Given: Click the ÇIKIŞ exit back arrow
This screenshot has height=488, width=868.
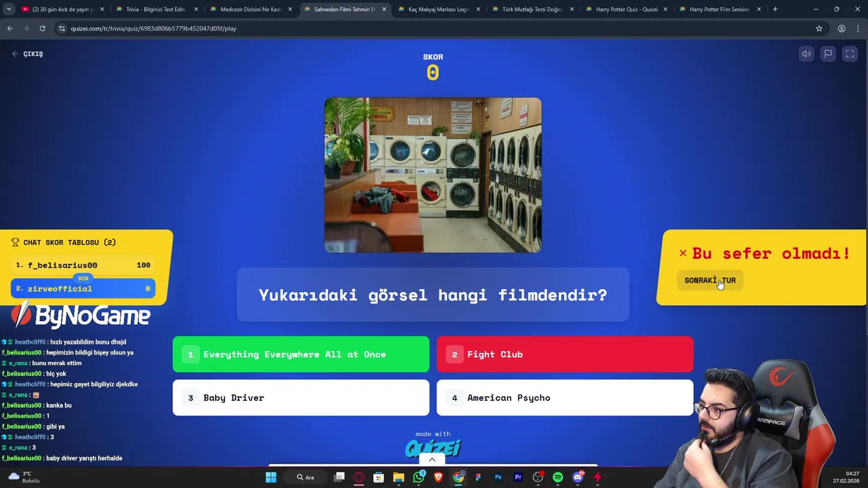Looking at the screenshot, I should pyautogui.click(x=15, y=54).
